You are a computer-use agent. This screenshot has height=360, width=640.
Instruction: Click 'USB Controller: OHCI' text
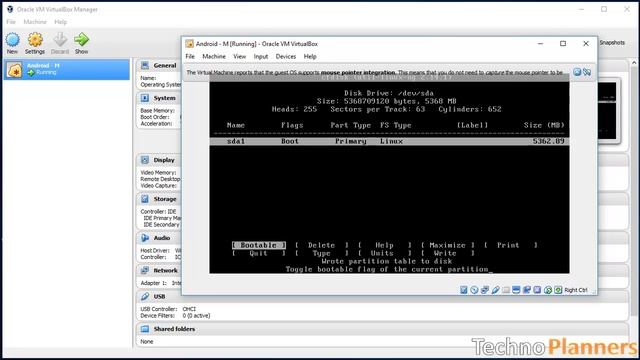tap(168, 309)
